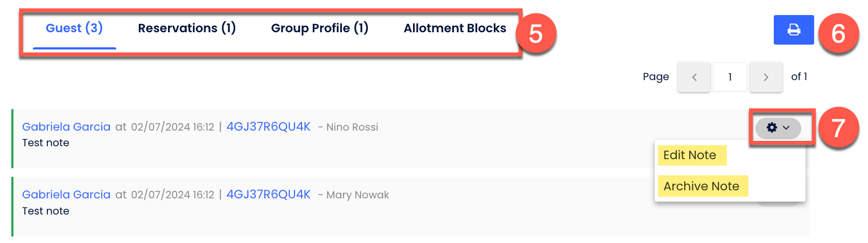Switch to Allotment Blocks tab
The height and width of the screenshot is (243, 868).
click(x=454, y=28)
